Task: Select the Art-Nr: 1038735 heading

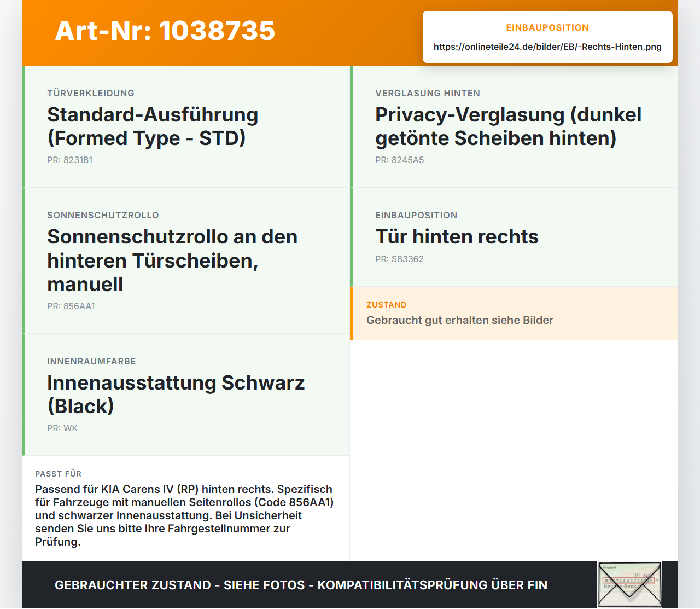Action: point(165,31)
